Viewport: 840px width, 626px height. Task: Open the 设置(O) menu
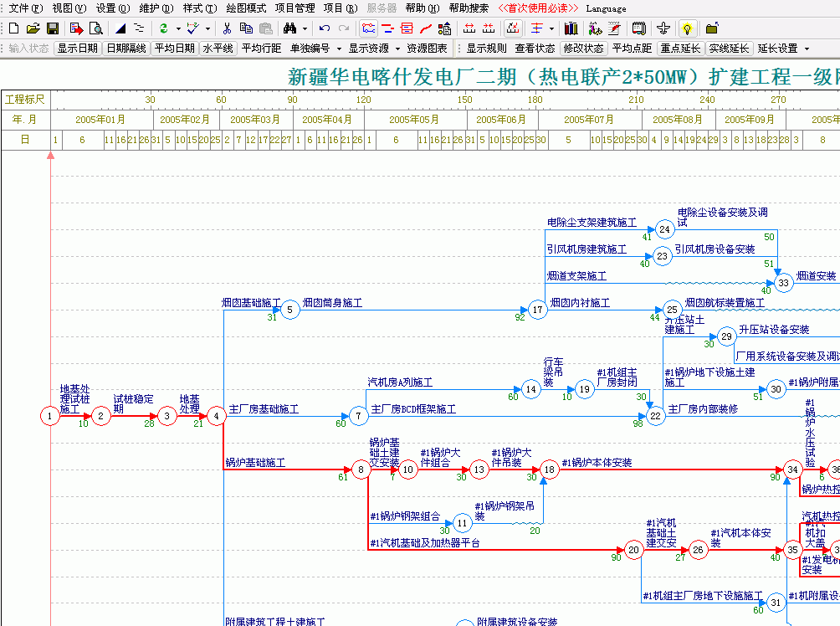[x=112, y=8]
